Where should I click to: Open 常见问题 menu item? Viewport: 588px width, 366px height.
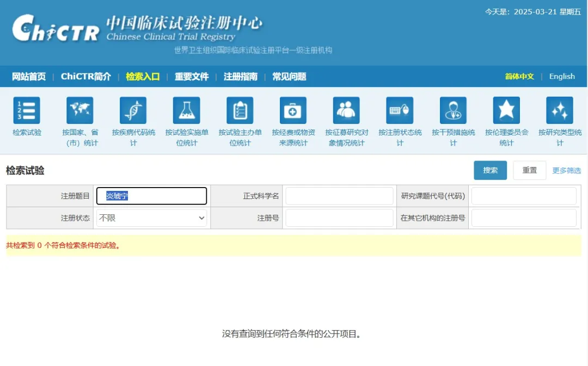289,77
